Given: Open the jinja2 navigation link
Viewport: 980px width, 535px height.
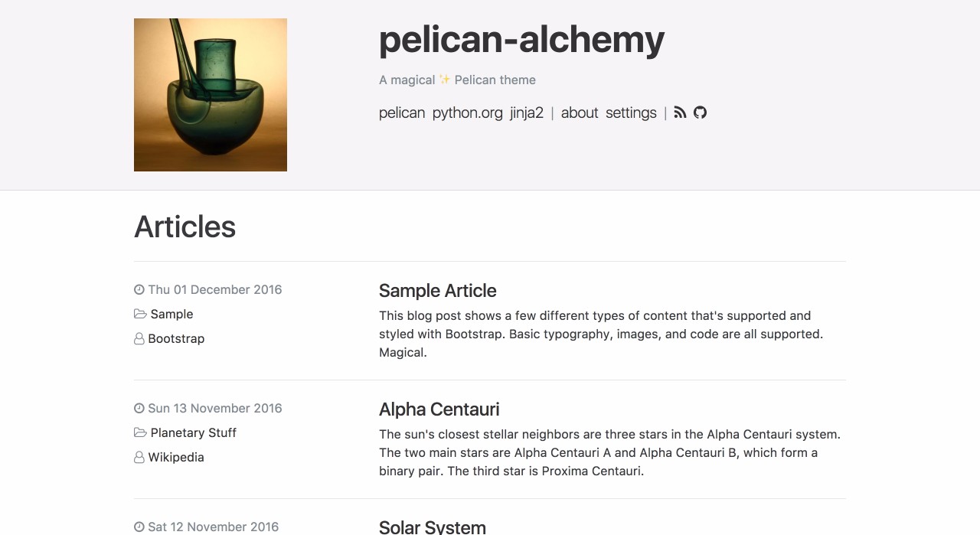Looking at the screenshot, I should click(527, 113).
